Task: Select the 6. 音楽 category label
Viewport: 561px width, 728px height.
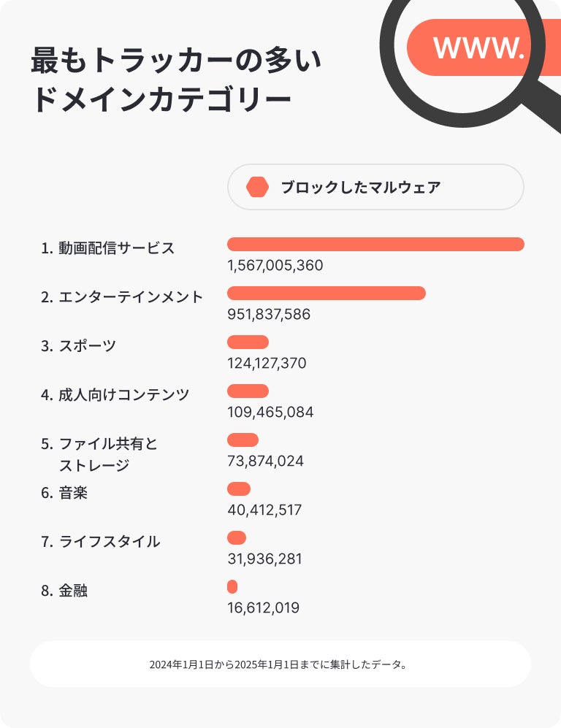Action: pyautogui.click(x=64, y=493)
